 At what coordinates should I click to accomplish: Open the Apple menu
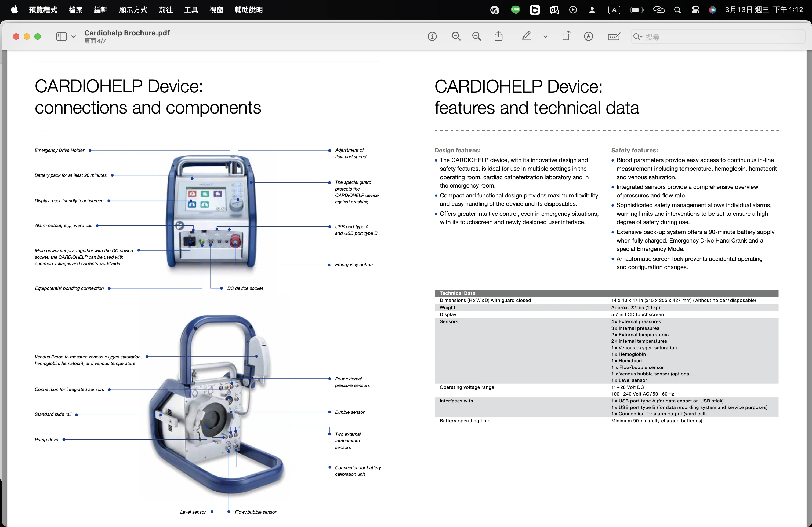(15, 10)
